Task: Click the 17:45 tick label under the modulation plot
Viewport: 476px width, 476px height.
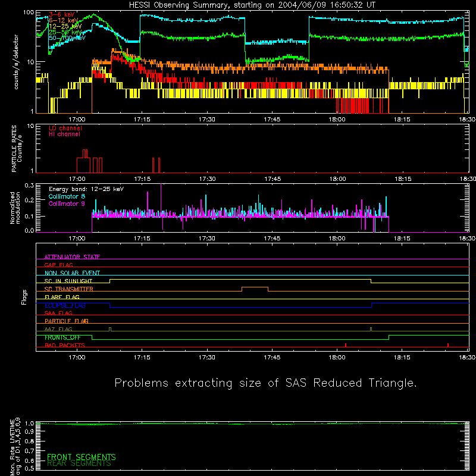Action: (272, 239)
